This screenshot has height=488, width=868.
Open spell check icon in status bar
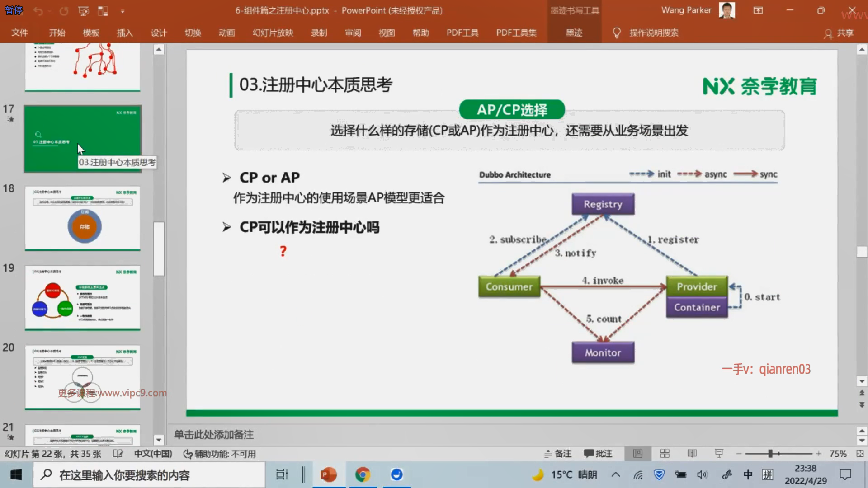click(x=118, y=454)
